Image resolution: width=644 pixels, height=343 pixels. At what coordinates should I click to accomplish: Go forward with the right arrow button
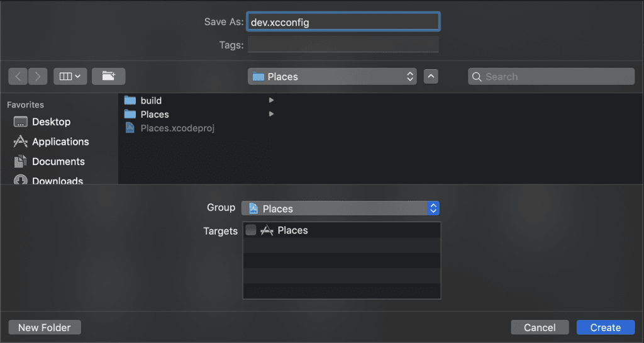[38, 76]
